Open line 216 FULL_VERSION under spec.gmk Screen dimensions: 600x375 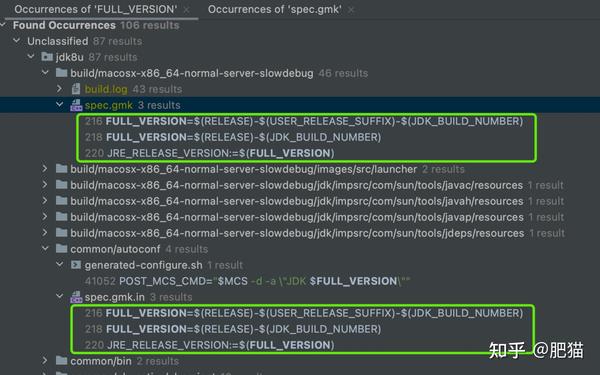point(303,121)
